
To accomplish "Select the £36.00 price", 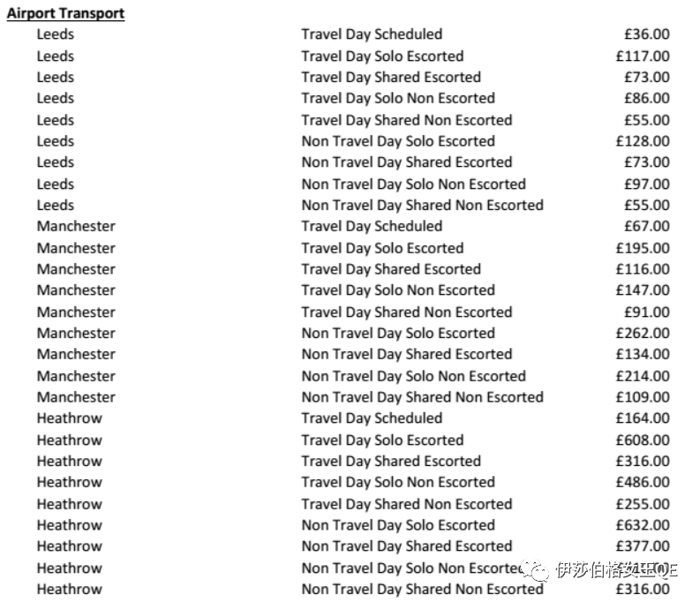I will 646,34.
